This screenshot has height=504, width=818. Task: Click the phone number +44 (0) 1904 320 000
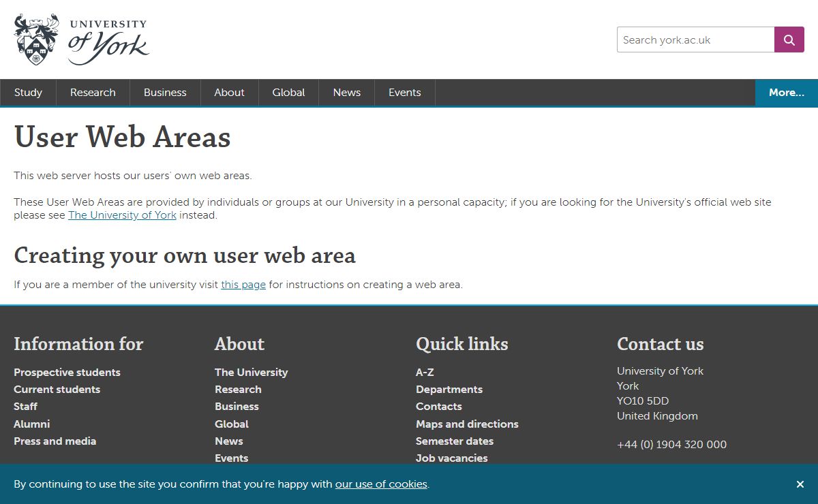pos(671,445)
